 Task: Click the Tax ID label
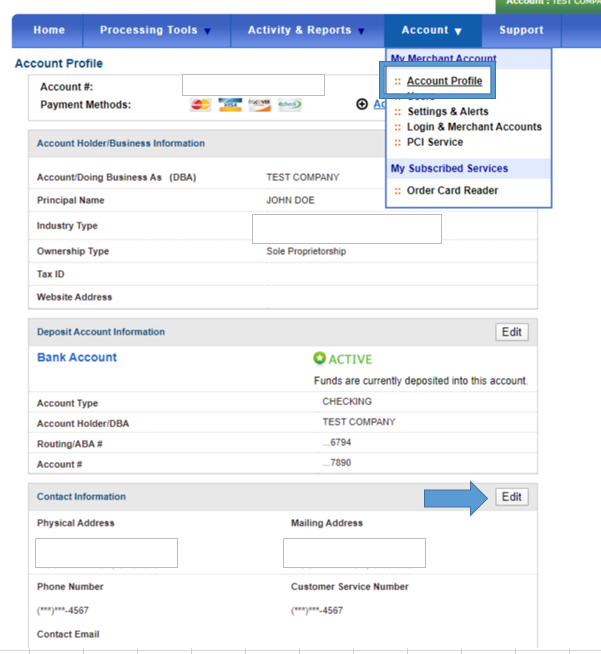[50, 274]
